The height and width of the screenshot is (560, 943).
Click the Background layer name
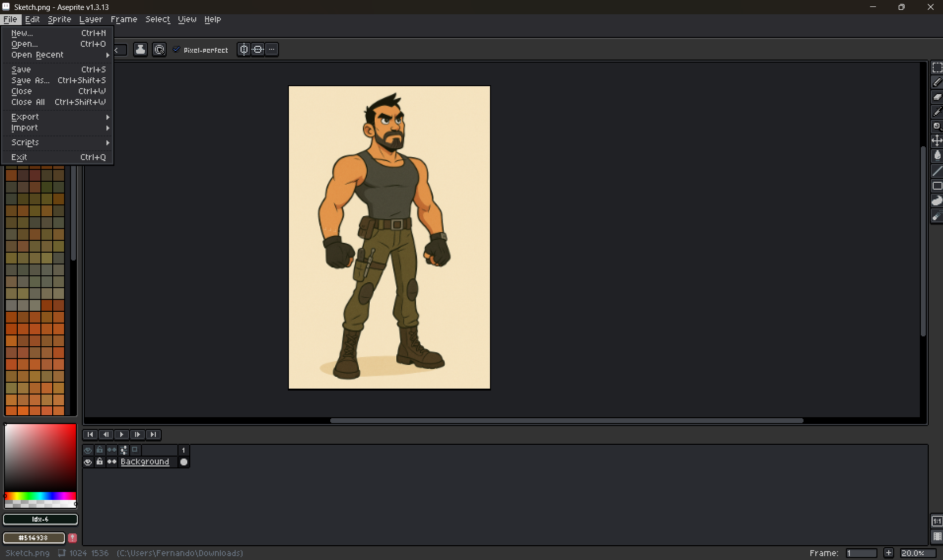[x=145, y=462]
